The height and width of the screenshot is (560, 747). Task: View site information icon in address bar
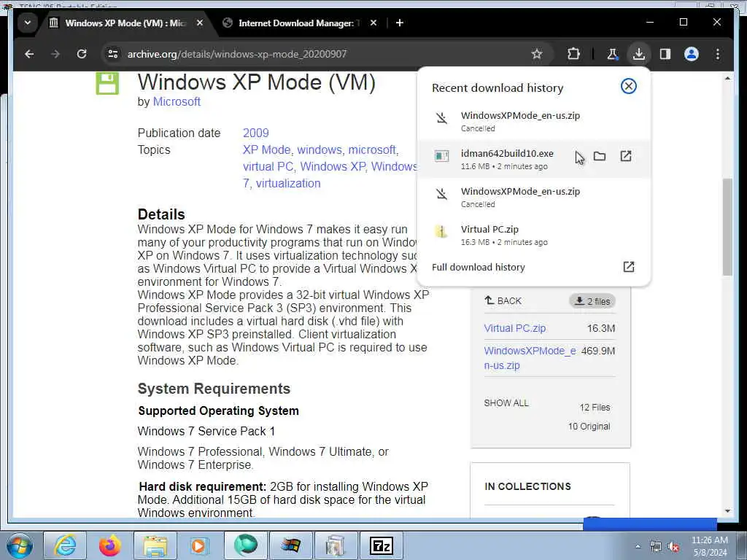113,54
